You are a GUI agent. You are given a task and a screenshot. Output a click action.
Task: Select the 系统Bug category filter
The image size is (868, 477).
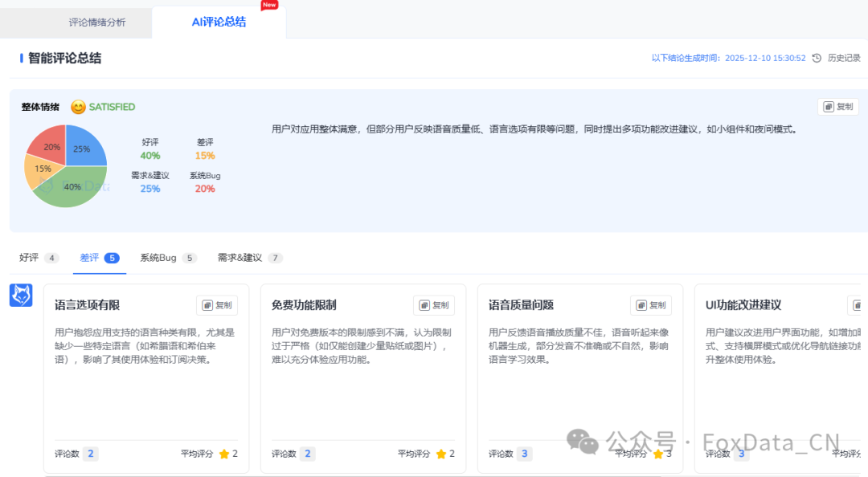click(x=158, y=258)
